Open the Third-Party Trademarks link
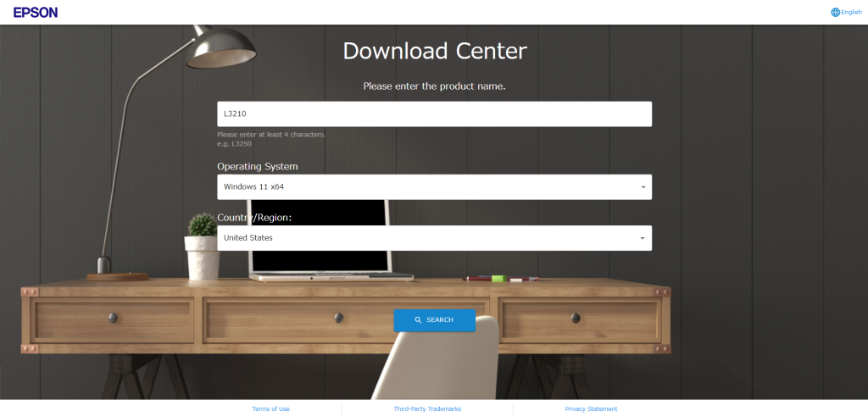 427,409
